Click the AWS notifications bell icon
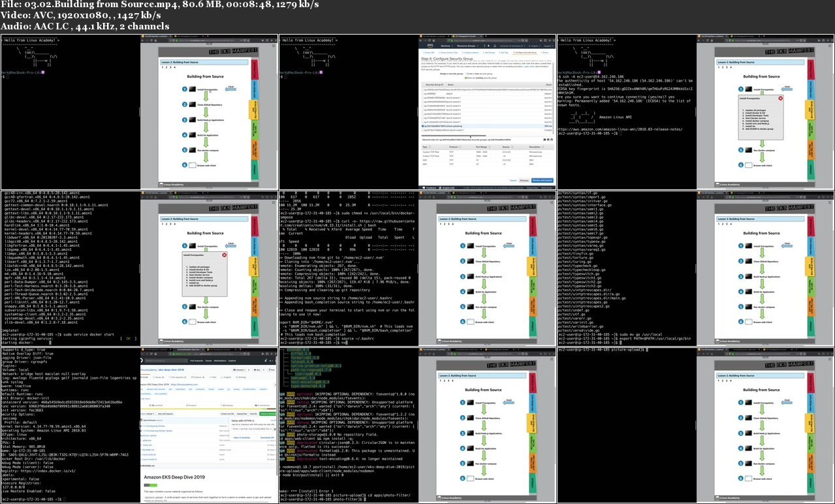This screenshot has width=835, height=504. pos(495,46)
